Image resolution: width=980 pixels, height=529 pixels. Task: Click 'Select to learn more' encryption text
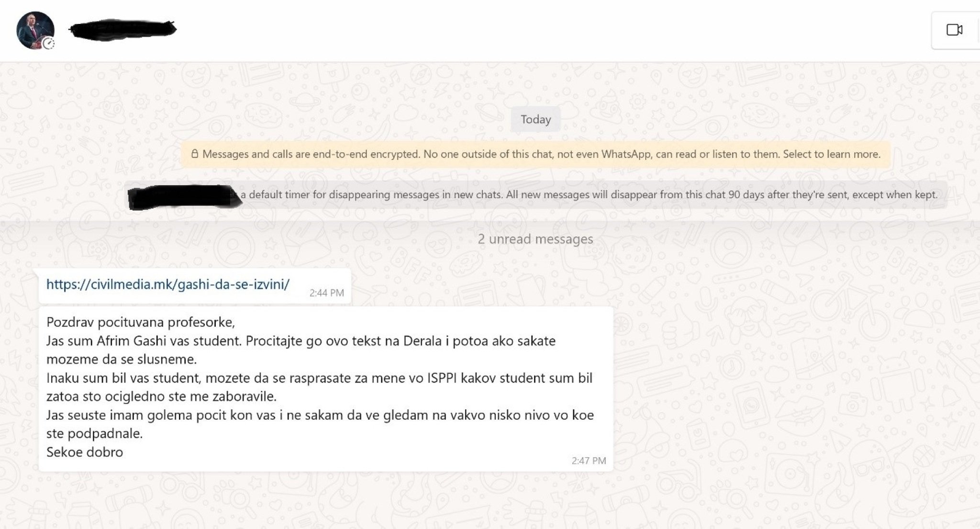point(832,154)
